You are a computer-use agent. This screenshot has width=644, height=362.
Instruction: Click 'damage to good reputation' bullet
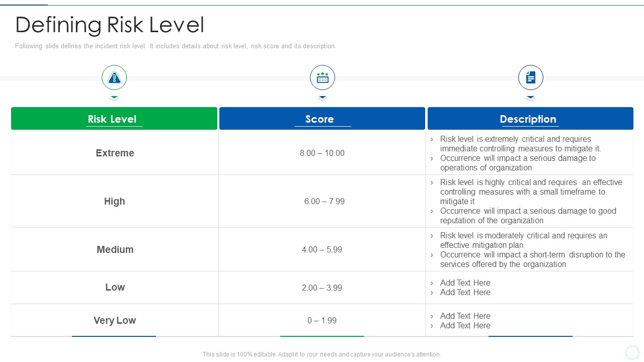(528, 216)
